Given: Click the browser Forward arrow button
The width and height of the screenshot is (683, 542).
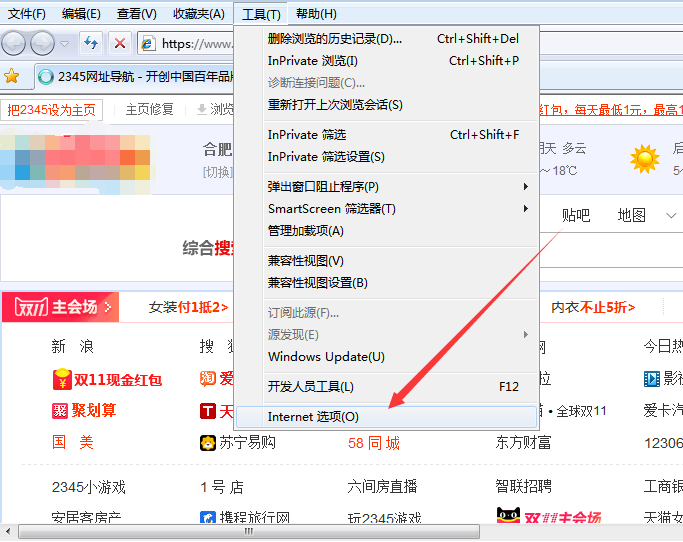Looking at the screenshot, I should click(x=42, y=43).
